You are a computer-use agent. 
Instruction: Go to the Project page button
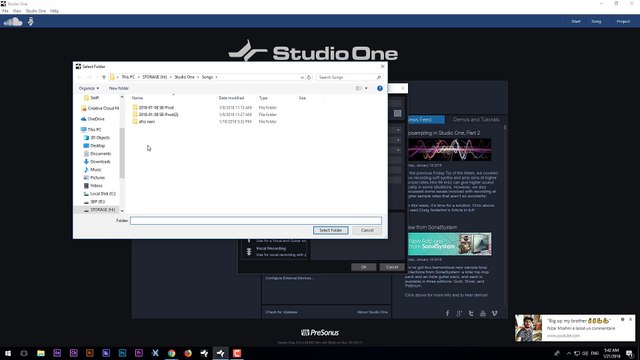pos(623,21)
